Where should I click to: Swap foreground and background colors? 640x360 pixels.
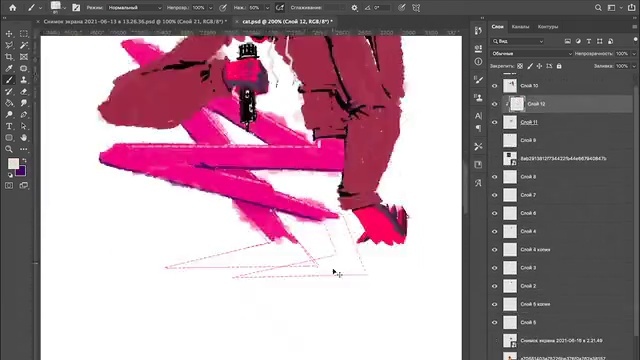coord(24,160)
